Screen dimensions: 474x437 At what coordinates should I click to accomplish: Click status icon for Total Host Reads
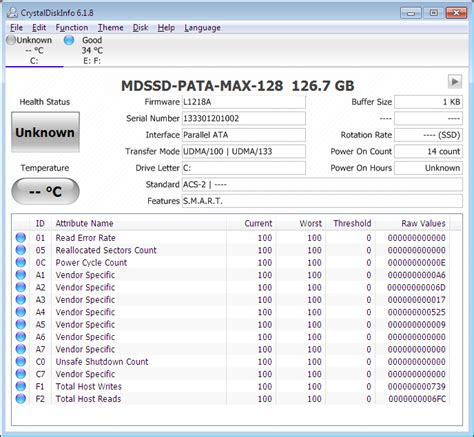tap(21, 398)
